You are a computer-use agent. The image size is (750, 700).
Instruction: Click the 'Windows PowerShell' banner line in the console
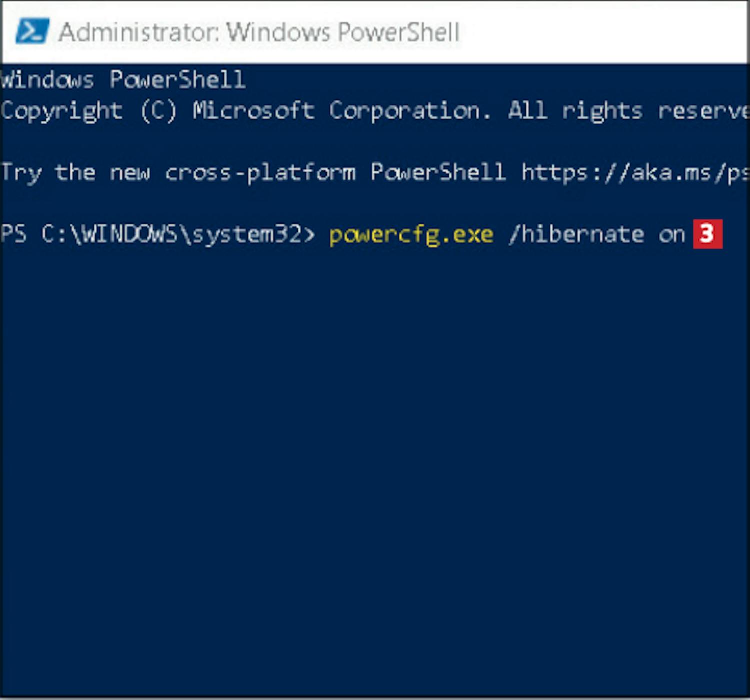pyautogui.click(x=123, y=80)
